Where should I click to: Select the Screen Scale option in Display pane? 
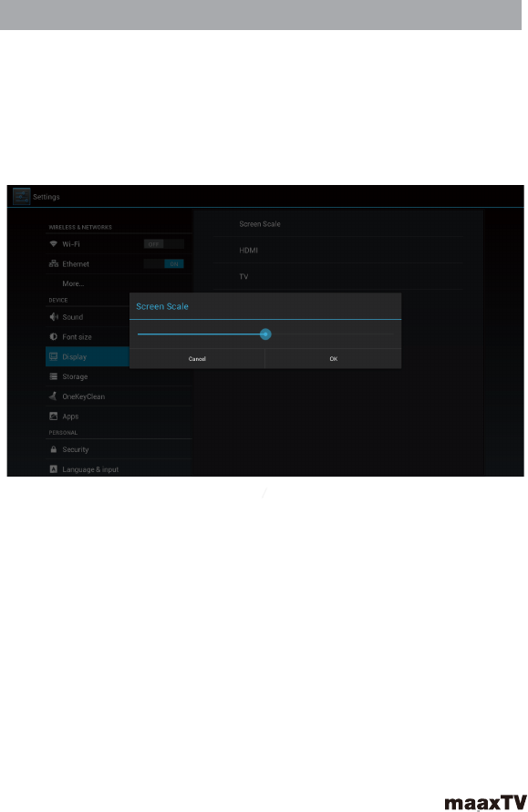coord(337,223)
